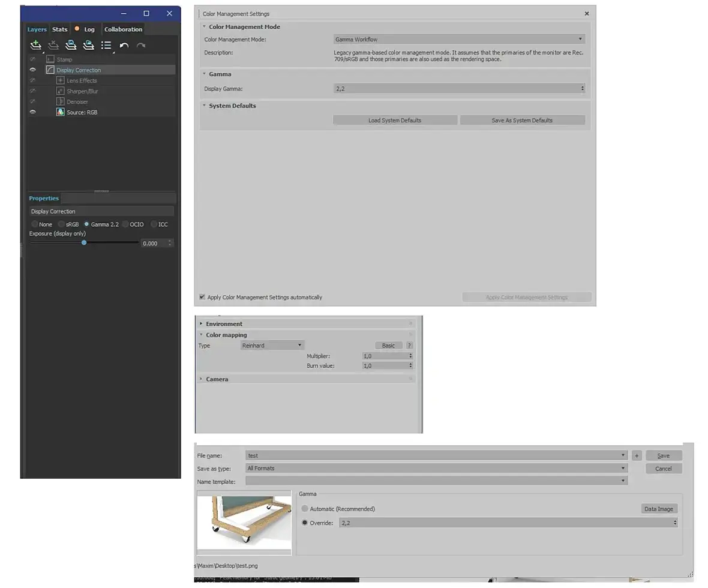Toggle visibility of the Stamp layer
The image size is (708, 588).
(32, 59)
